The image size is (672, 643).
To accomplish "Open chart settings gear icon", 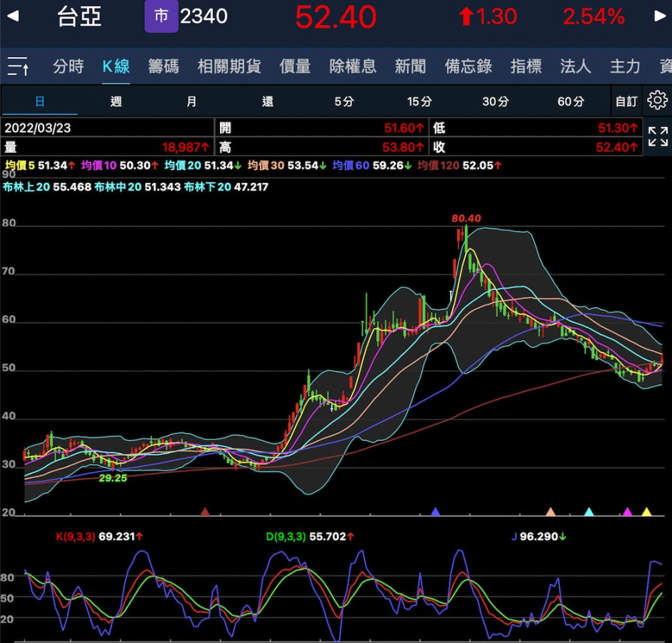I will pos(656,101).
